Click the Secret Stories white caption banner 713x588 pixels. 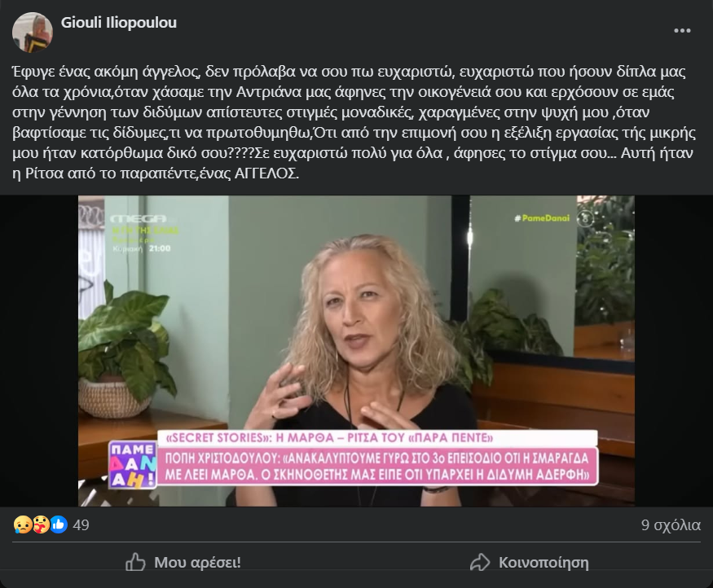click(377, 437)
